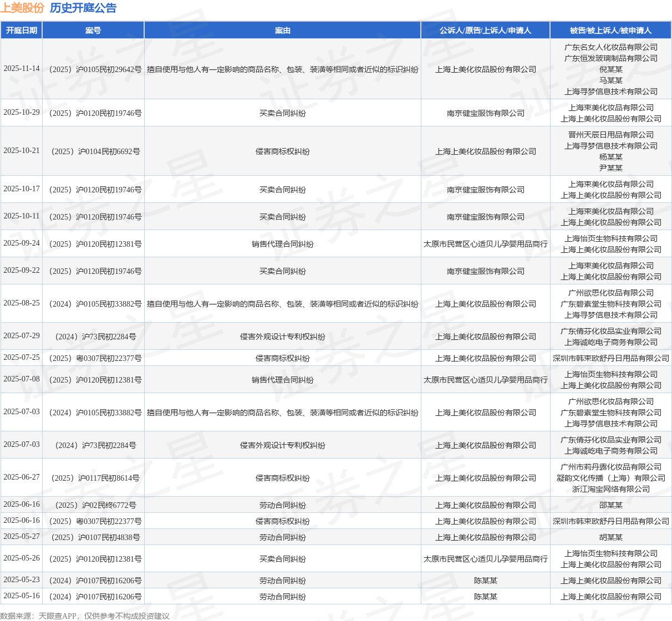Click the date cell 2025-07-25
This screenshot has height=621, width=672.
(22, 358)
